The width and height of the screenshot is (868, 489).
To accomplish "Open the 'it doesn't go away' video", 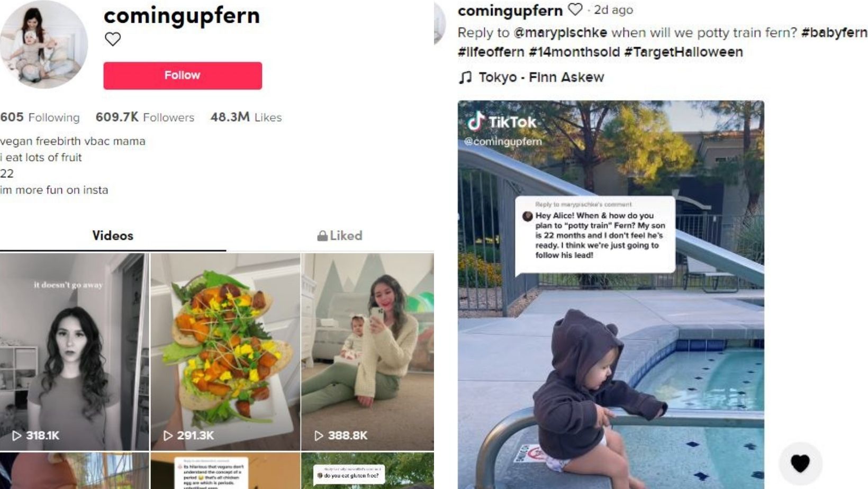I will pyautogui.click(x=75, y=352).
